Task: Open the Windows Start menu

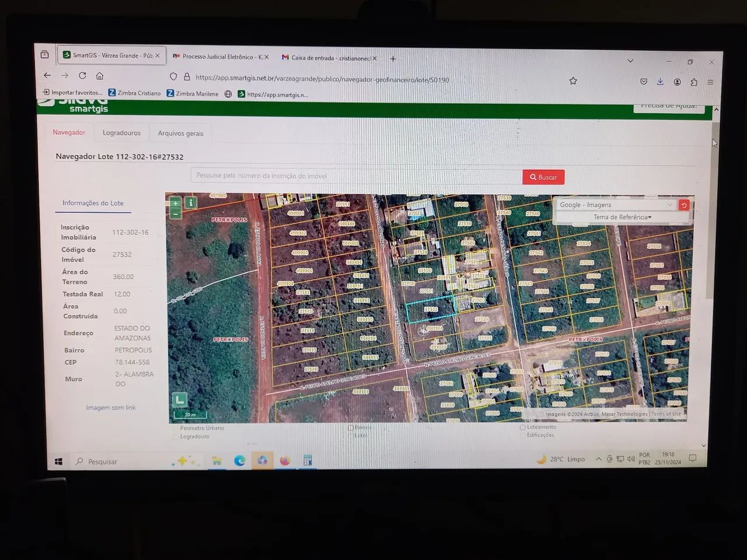Action: coord(58,461)
